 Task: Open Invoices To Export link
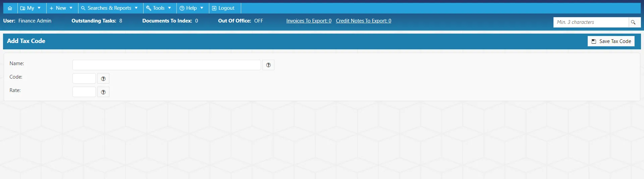click(x=309, y=21)
